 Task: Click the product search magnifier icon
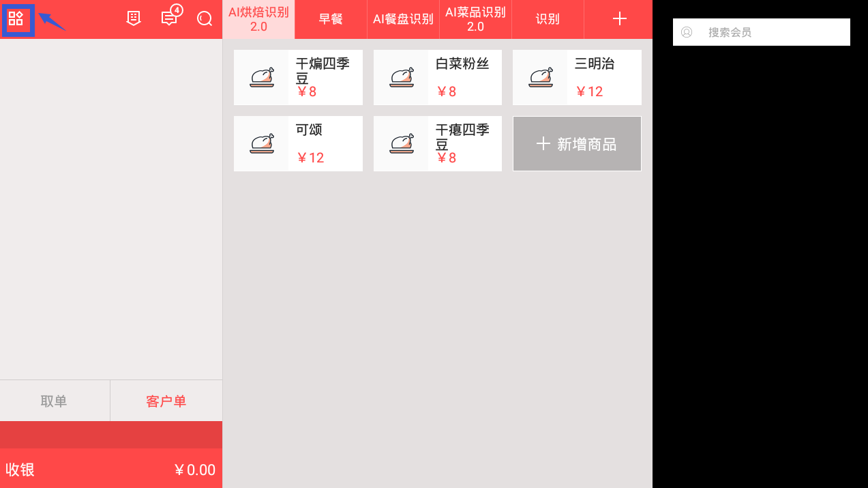click(205, 18)
